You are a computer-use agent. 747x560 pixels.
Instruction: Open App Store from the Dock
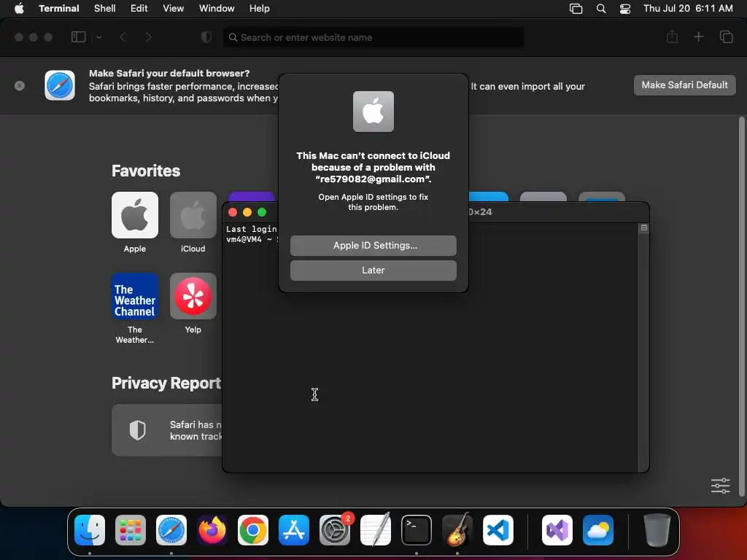tap(294, 529)
